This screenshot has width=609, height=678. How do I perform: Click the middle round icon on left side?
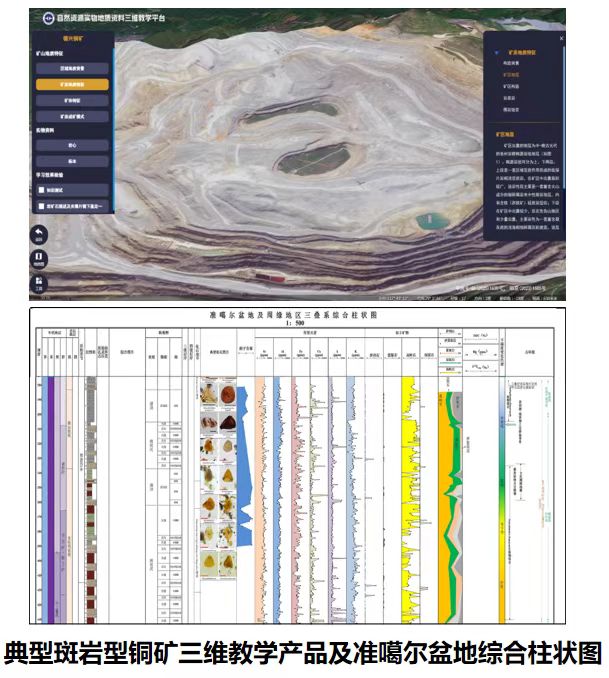[x=39, y=260]
